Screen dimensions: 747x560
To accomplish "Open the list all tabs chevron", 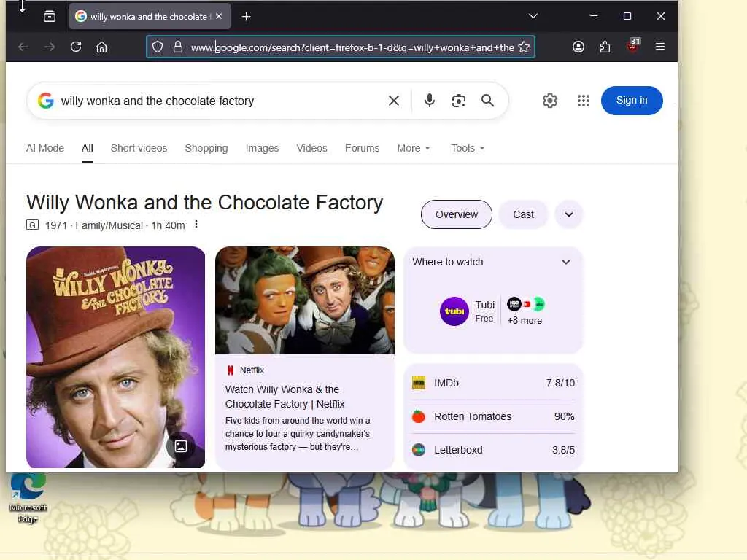I will click(533, 16).
